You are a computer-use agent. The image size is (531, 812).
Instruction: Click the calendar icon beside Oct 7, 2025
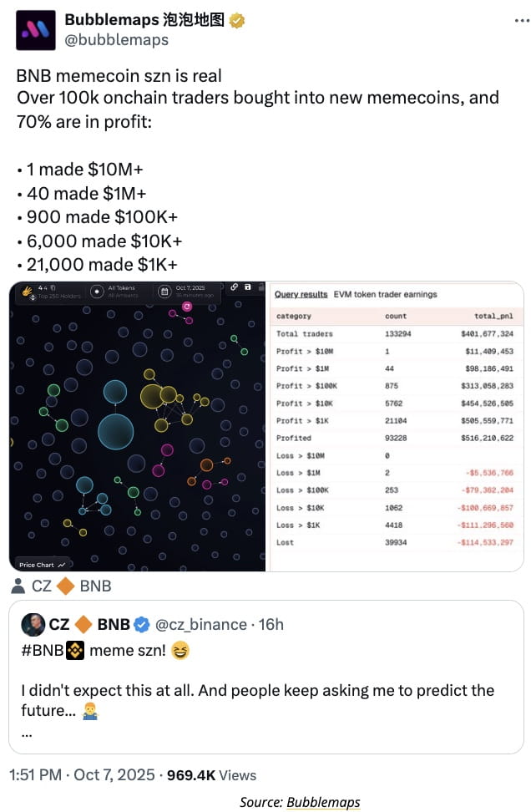click(x=163, y=292)
